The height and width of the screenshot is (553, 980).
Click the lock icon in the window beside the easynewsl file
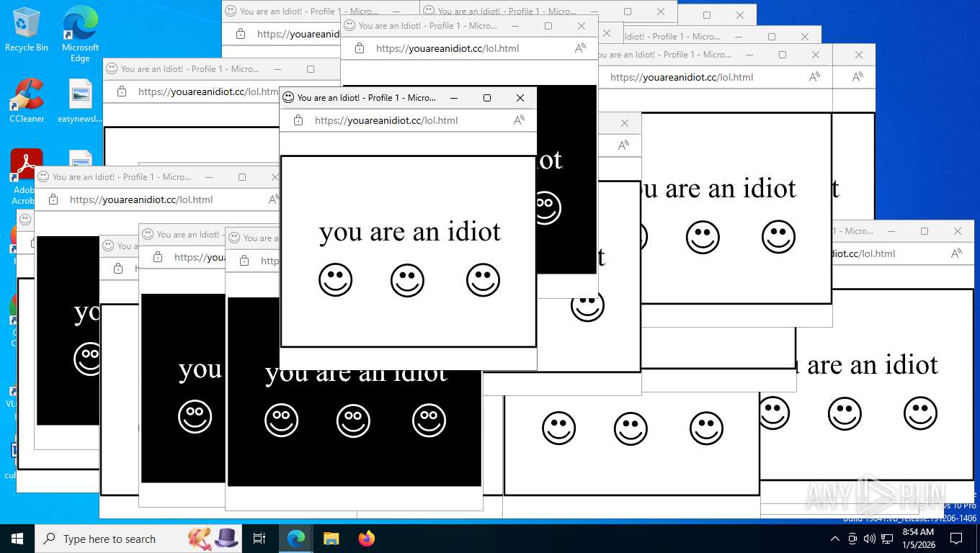122,91
